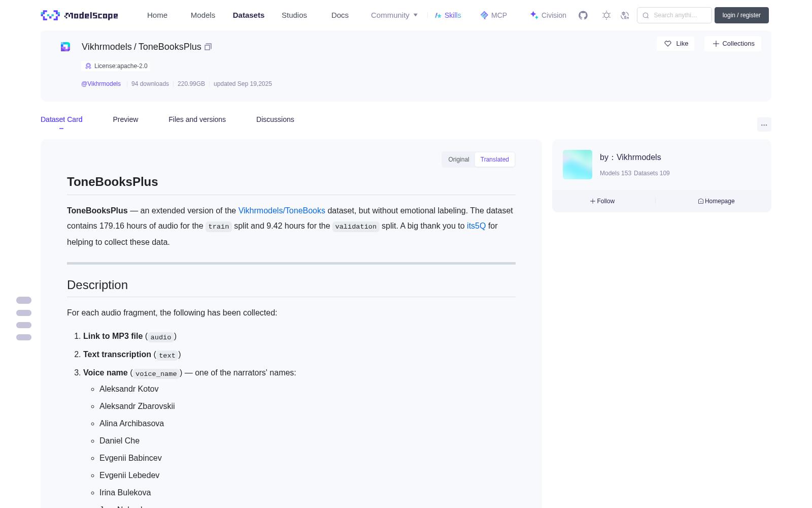812x508 pixels.
Task: Open the Studios section
Action: [x=294, y=15]
